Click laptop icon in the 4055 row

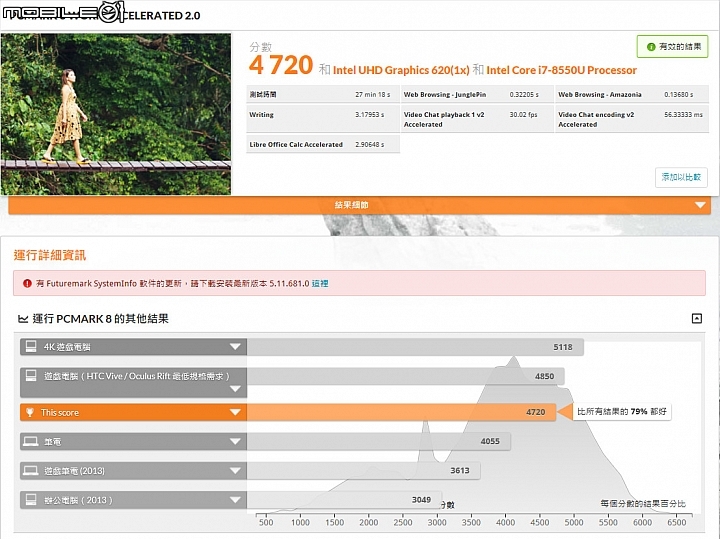point(31,441)
